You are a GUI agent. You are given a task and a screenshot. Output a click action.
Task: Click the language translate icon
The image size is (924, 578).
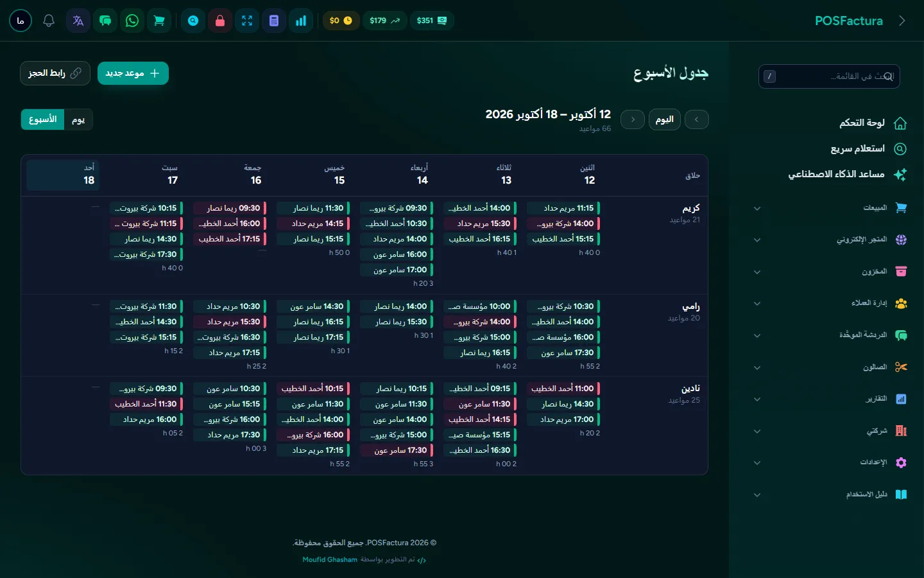point(78,21)
